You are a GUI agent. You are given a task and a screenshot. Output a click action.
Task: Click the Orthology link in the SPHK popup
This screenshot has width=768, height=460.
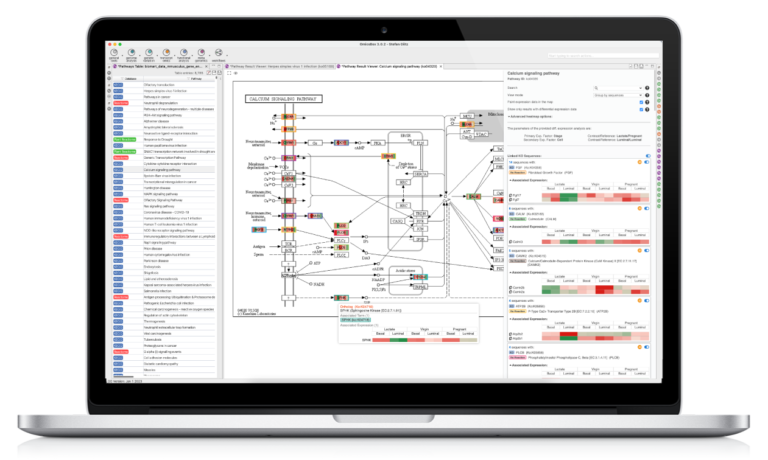pyautogui.click(x=357, y=307)
